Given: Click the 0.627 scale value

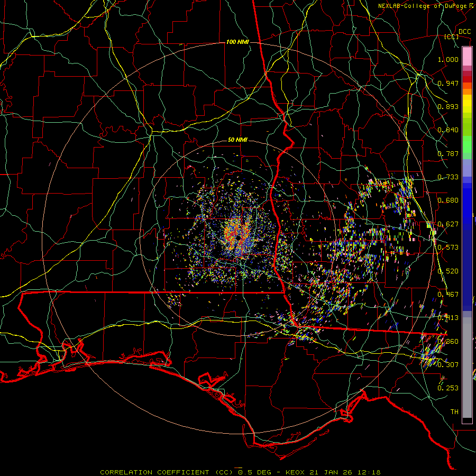Looking at the screenshot, I should click(448, 224).
